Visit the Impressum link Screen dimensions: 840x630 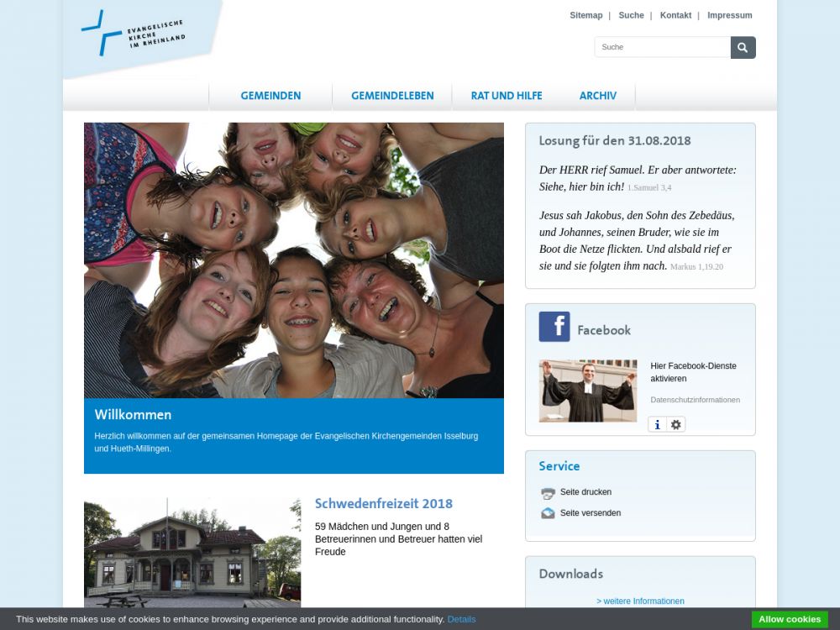click(729, 15)
